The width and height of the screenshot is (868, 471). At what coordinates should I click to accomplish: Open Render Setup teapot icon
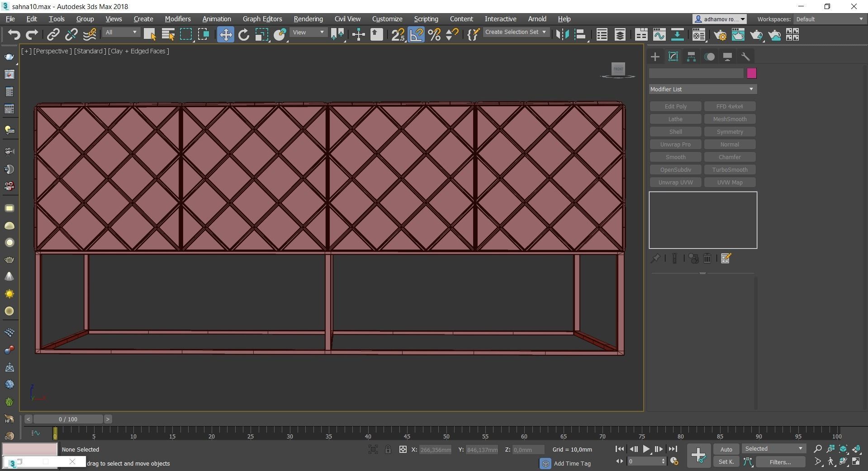pyautogui.click(x=720, y=35)
